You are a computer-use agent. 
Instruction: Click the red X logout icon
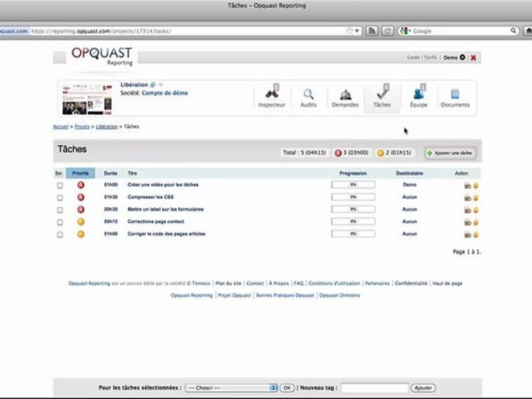coord(473,58)
